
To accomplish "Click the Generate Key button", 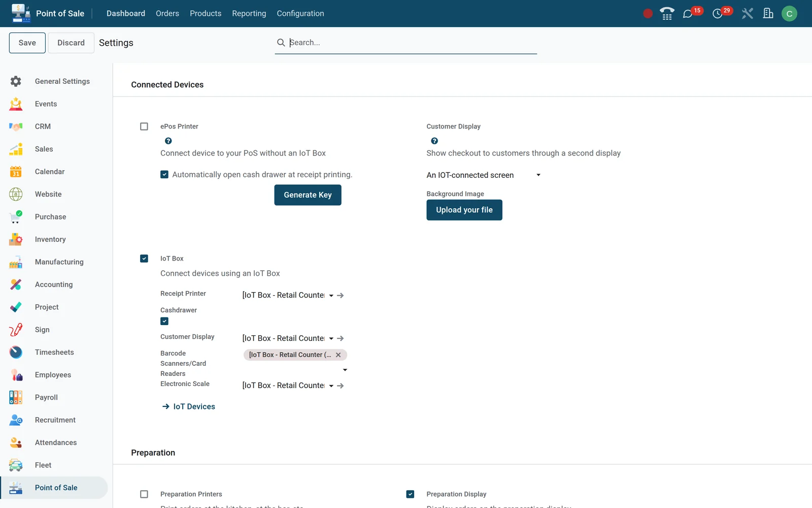I will tap(308, 195).
